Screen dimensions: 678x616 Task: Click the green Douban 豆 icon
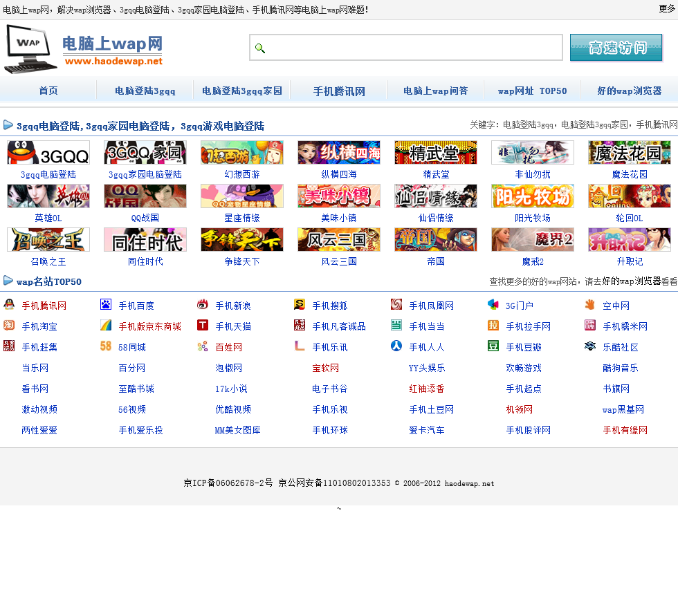[493, 346]
